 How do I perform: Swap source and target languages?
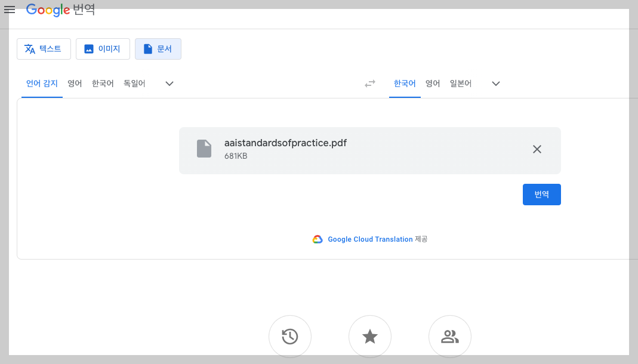(x=370, y=84)
